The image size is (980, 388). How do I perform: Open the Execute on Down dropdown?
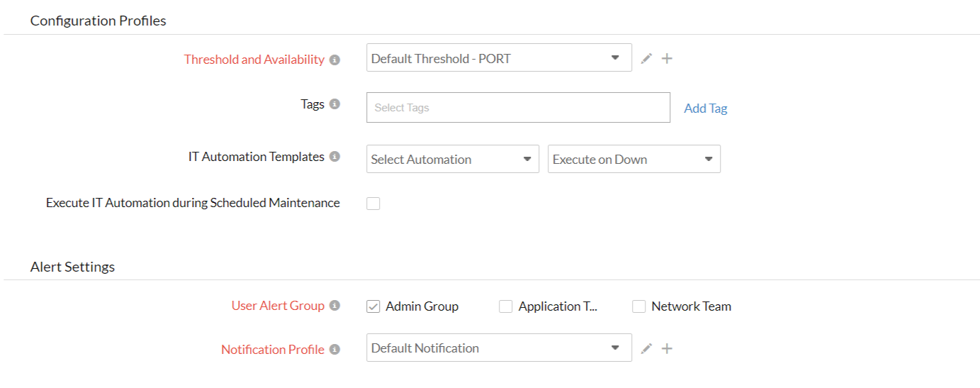click(x=633, y=160)
